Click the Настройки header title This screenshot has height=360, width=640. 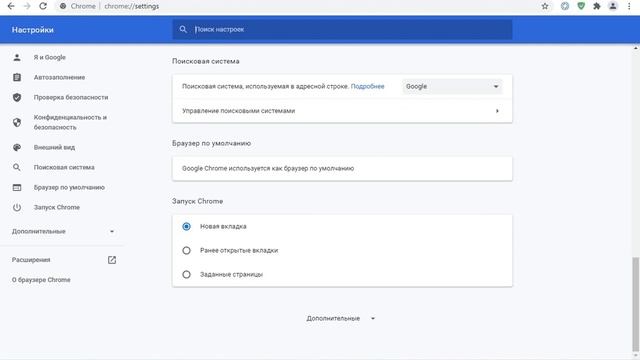(x=33, y=30)
